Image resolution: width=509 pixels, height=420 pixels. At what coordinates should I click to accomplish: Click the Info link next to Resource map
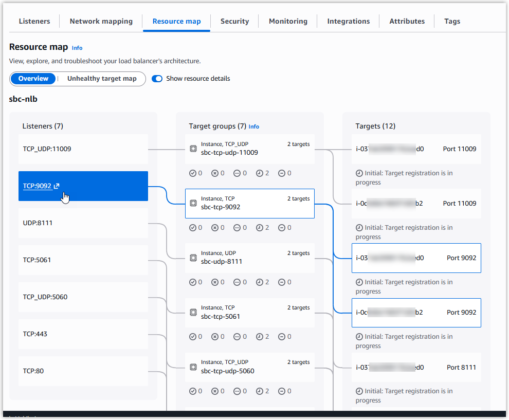point(77,48)
